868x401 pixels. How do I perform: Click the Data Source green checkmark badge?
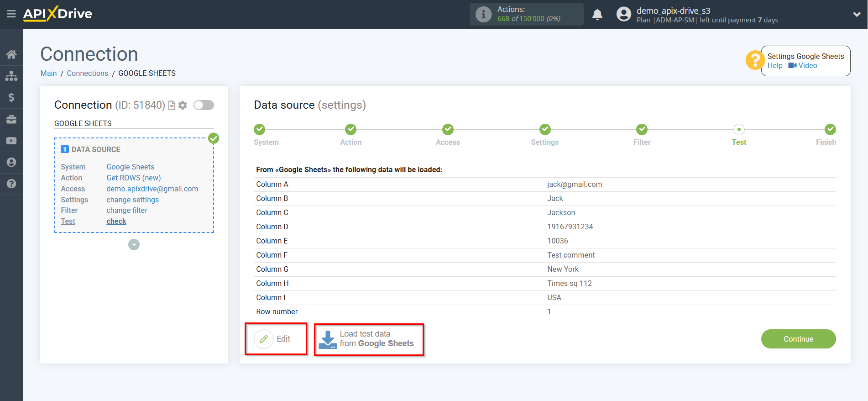pyautogui.click(x=214, y=138)
